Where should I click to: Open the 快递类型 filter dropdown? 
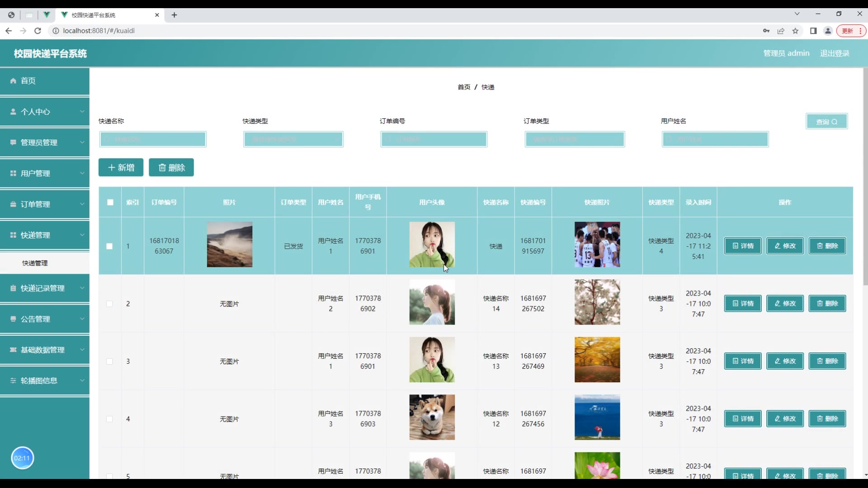(x=293, y=139)
